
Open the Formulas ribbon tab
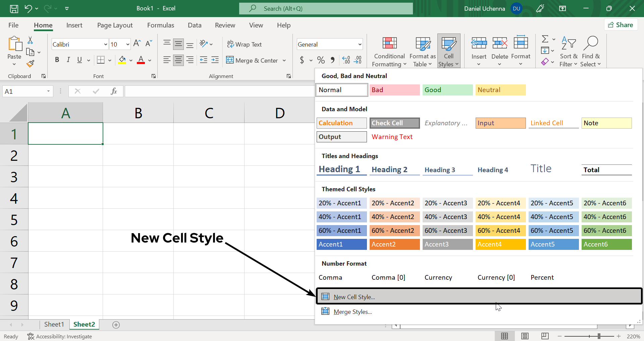tap(160, 25)
